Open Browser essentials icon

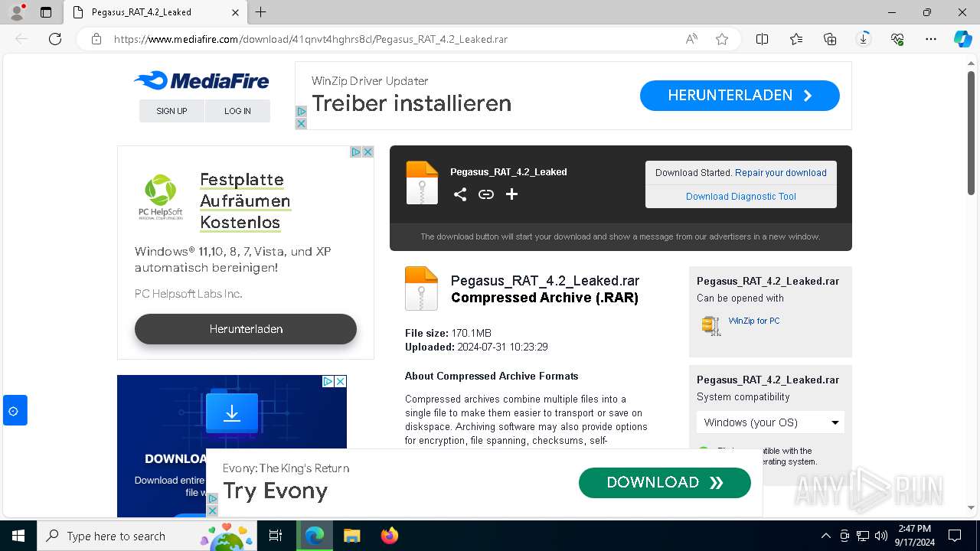[897, 39]
